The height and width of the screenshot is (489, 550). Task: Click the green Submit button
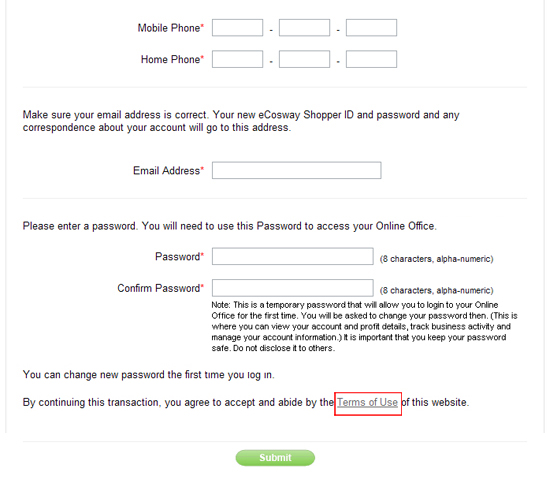[x=275, y=458]
